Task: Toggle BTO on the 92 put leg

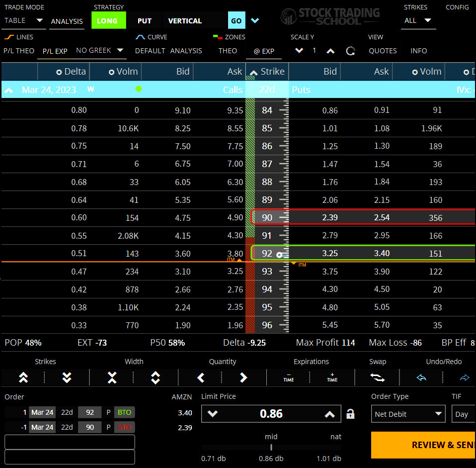Action: coord(124,412)
